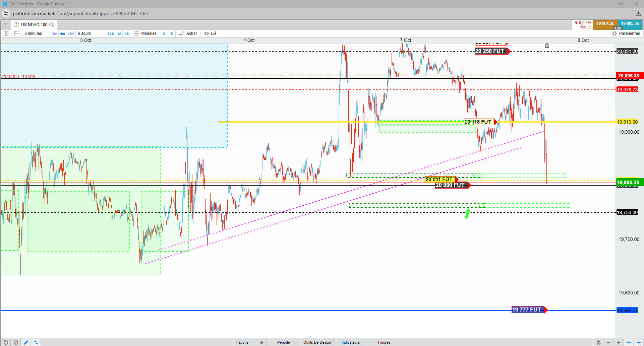Click the 19,978.73 red price axis tag
Viewport: 644px width, 346px height.
point(627,90)
